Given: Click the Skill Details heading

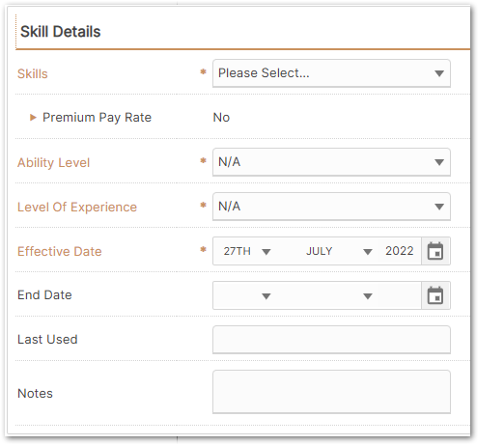Looking at the screenshot, I should tap(61, 32).
